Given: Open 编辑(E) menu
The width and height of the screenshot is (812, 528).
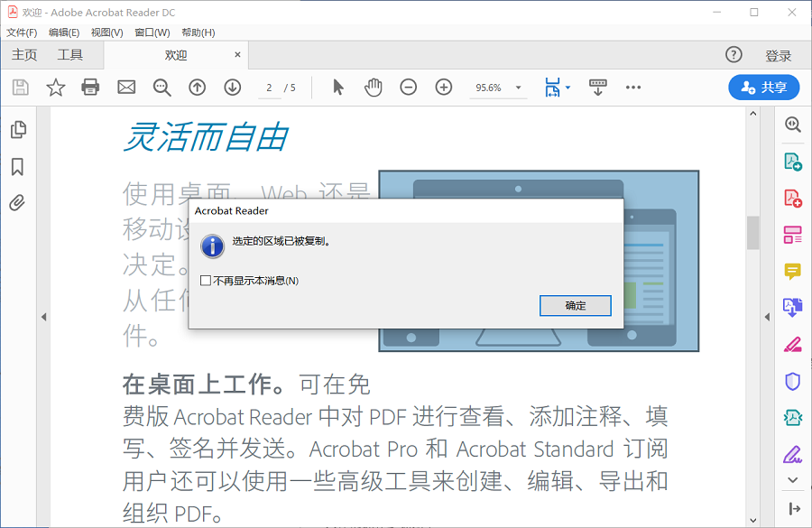Looking at the screenshot, I should click(x=64, y=32).
